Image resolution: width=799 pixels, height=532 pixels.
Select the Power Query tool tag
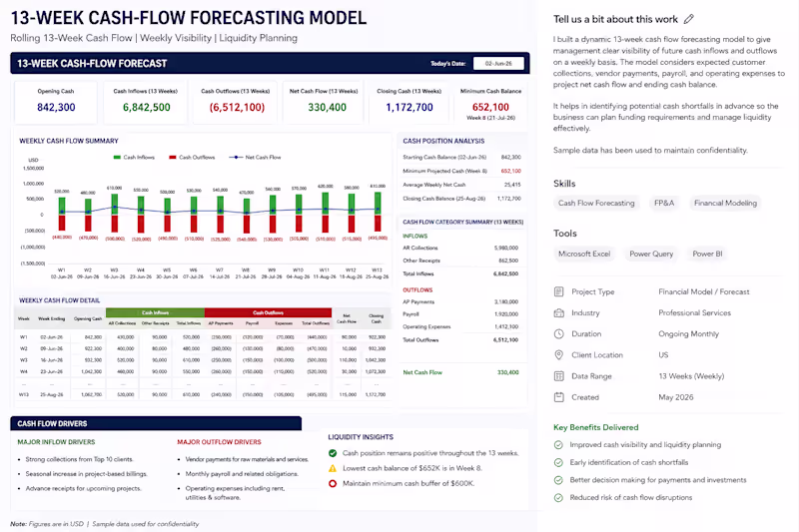click(651, 255)
